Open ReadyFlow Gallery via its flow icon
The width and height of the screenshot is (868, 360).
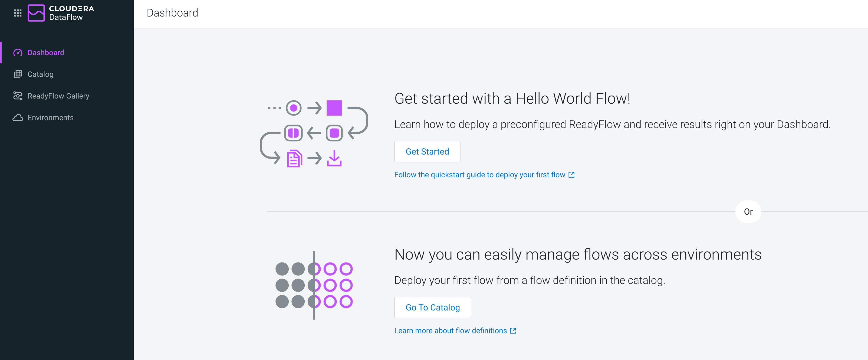coord(18,96)
